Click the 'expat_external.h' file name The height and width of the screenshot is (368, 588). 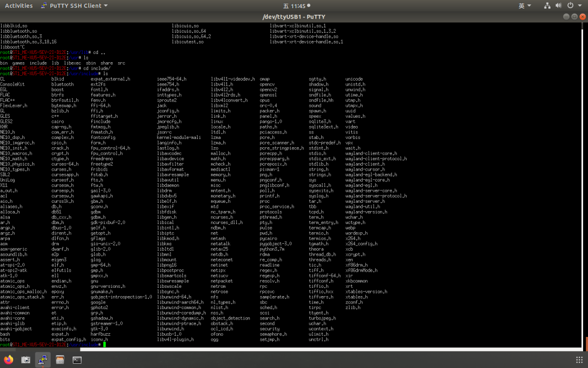click(x=110, y=79)
